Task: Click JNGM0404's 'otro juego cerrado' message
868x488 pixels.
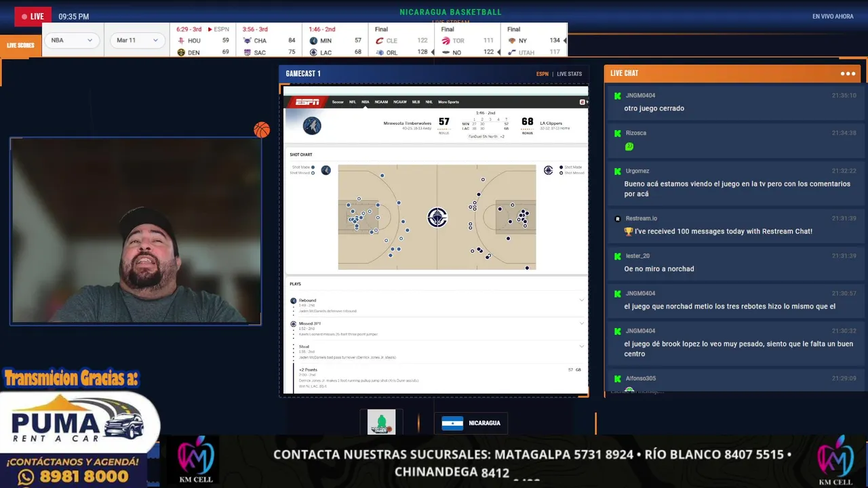Action: (x=654, y=108)
